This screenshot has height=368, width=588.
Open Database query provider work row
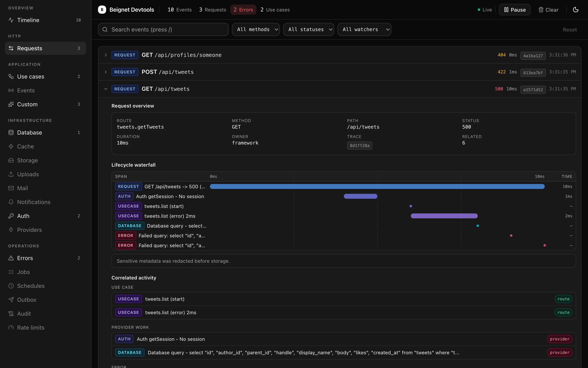tap(344, 352)
